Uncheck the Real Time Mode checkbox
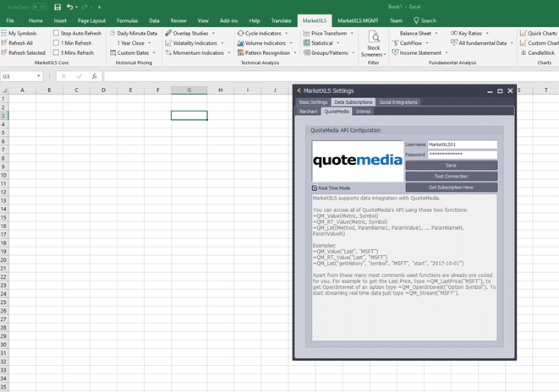 pyautogui.click(x=315, y=188)
